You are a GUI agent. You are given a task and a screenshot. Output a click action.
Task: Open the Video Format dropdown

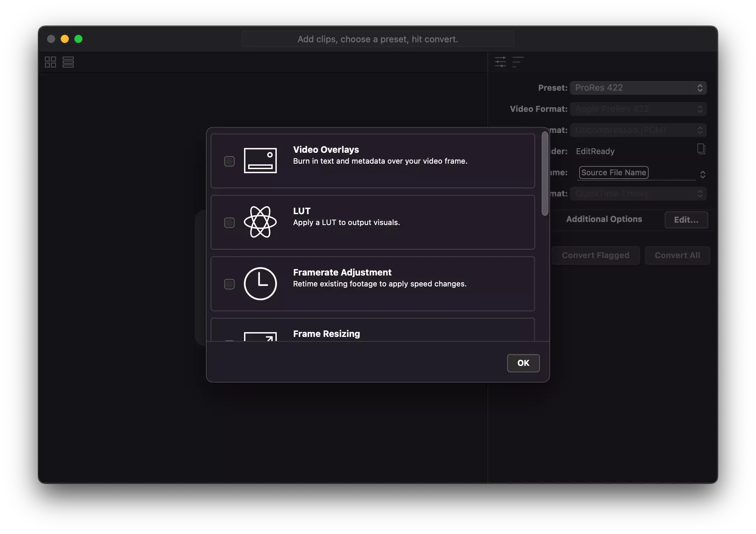(638, 109)
